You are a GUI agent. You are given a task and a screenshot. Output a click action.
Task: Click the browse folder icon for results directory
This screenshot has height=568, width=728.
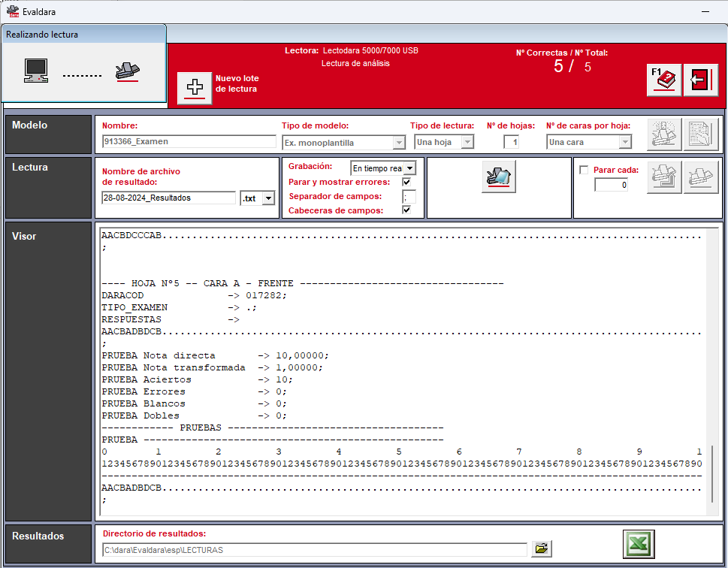[x=542, y=549]
